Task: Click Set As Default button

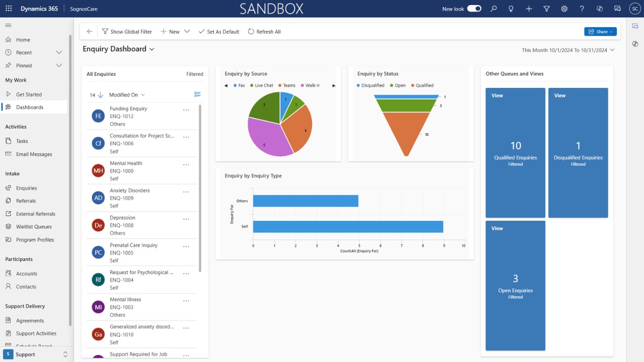Action: tap(219, 31)
